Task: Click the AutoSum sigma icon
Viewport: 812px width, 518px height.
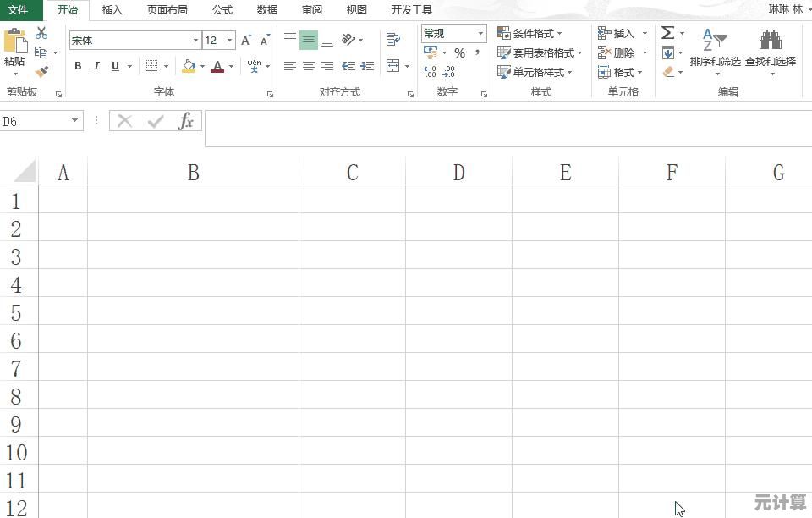Action: click(x=667, y=33)
